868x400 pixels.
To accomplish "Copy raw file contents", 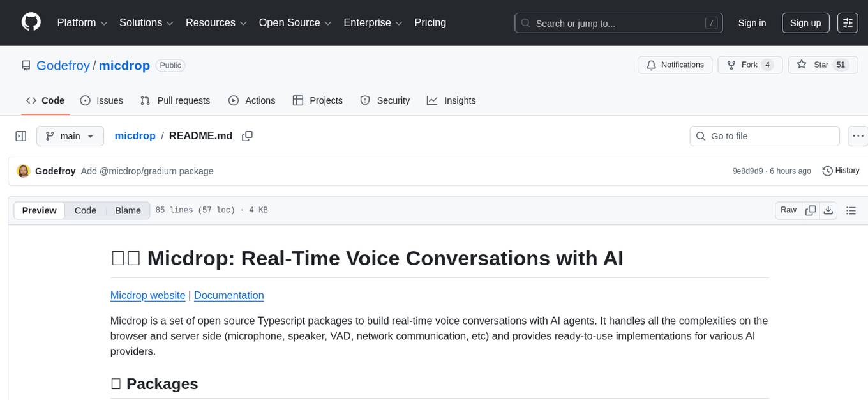I will pyautogui.click(x=811, y=210).
